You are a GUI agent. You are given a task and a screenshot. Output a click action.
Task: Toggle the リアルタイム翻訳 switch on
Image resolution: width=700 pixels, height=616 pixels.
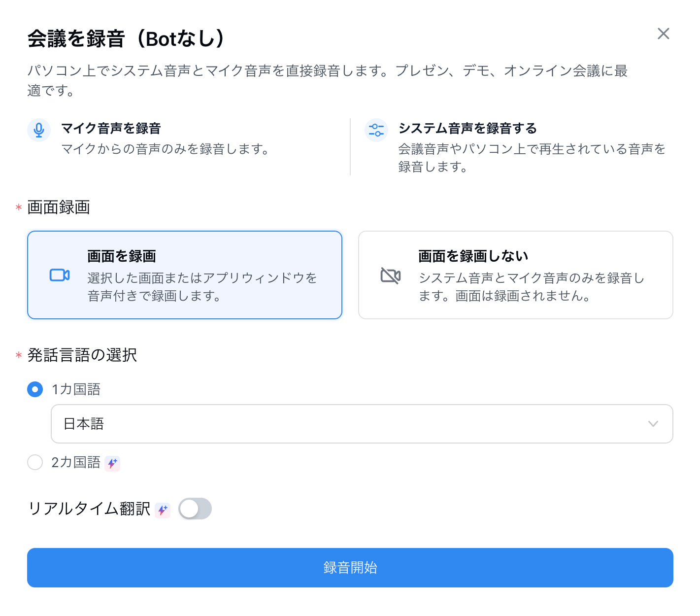(x=195, y=509)
